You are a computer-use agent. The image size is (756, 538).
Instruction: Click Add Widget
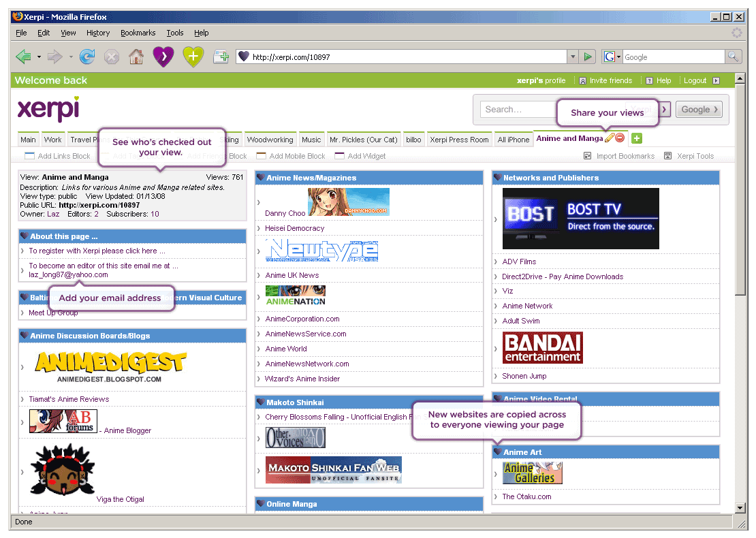pyautogui.click(x=360, y=156)
